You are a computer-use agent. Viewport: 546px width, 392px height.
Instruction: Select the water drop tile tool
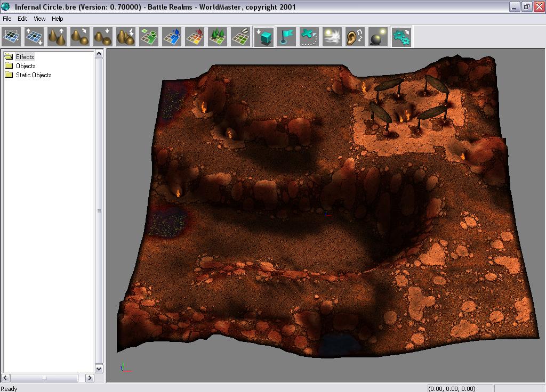click(x=172, y=37)
